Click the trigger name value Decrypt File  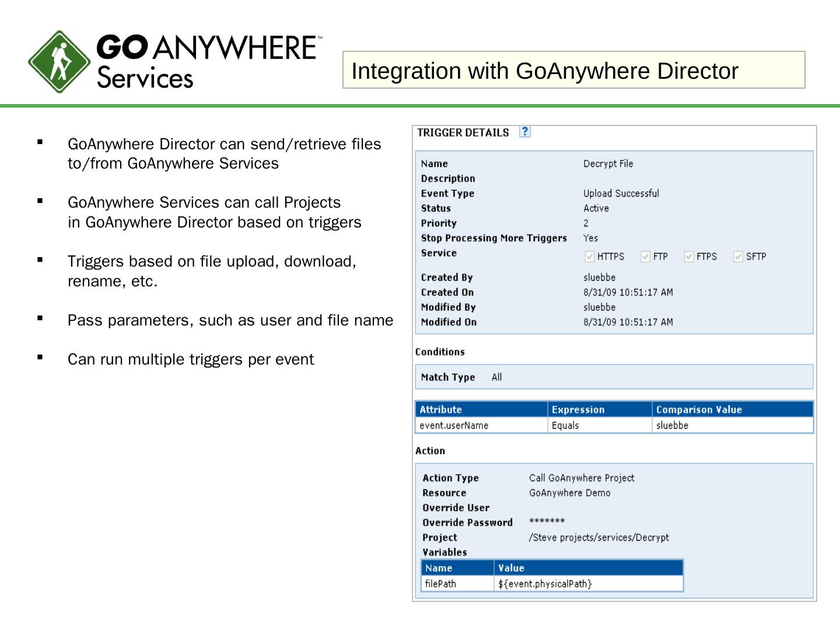pos(608,164)
